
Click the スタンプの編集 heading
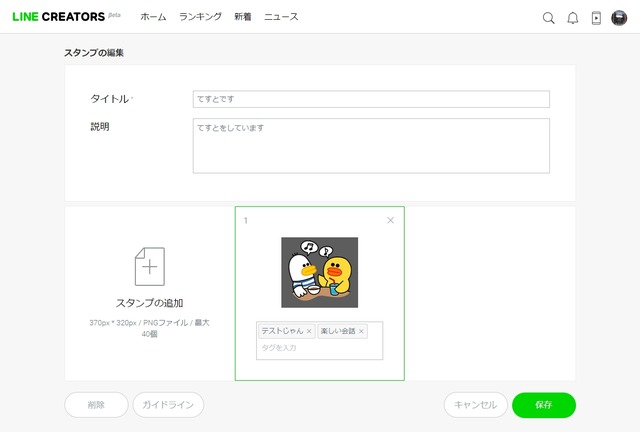click(94, 53)
